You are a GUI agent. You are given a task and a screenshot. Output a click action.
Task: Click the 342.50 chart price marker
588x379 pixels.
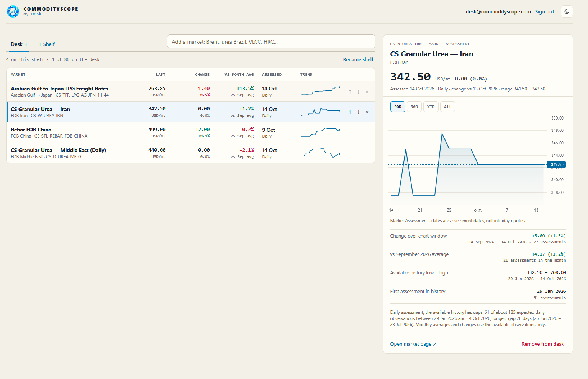tap(557, 164)
